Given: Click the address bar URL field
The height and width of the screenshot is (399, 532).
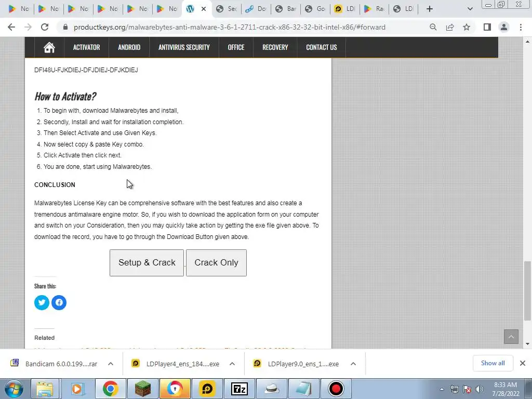Looking at the screenshot, I should click(229, 27).
